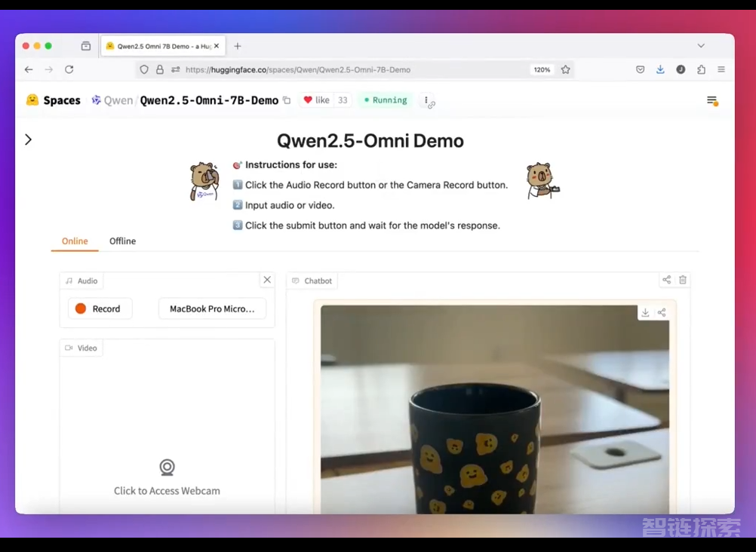Copy the space name to clipboard
The height and width of the screenshot is (552, 756).
click(x=287, y=100)
